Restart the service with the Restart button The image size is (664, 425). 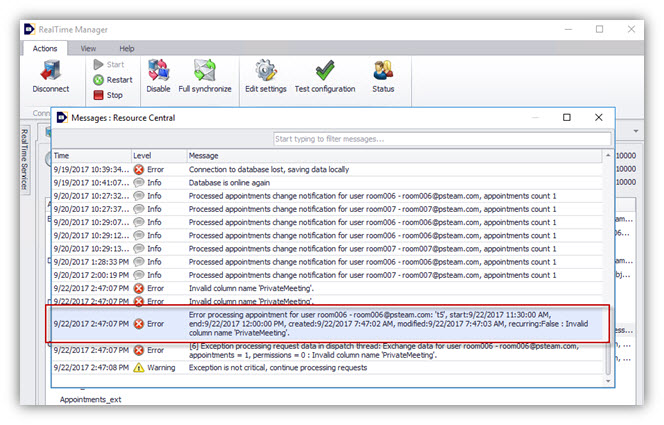(113, 80)
